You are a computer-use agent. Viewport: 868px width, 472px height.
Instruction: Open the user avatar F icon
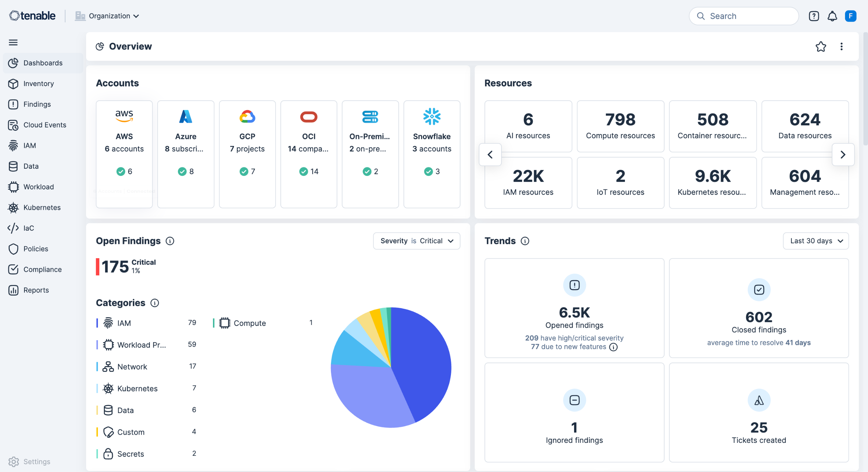(x=850, y=16)
